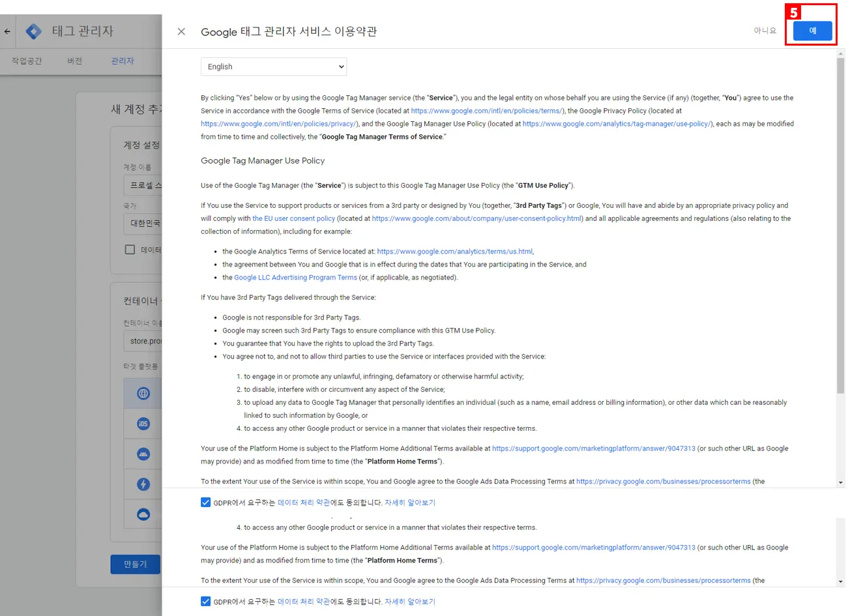This screenshot has width=848, height=616.
Task: Click 'If You have 3rd Party Tags delivered' sentence
Action: coord(288,297)
